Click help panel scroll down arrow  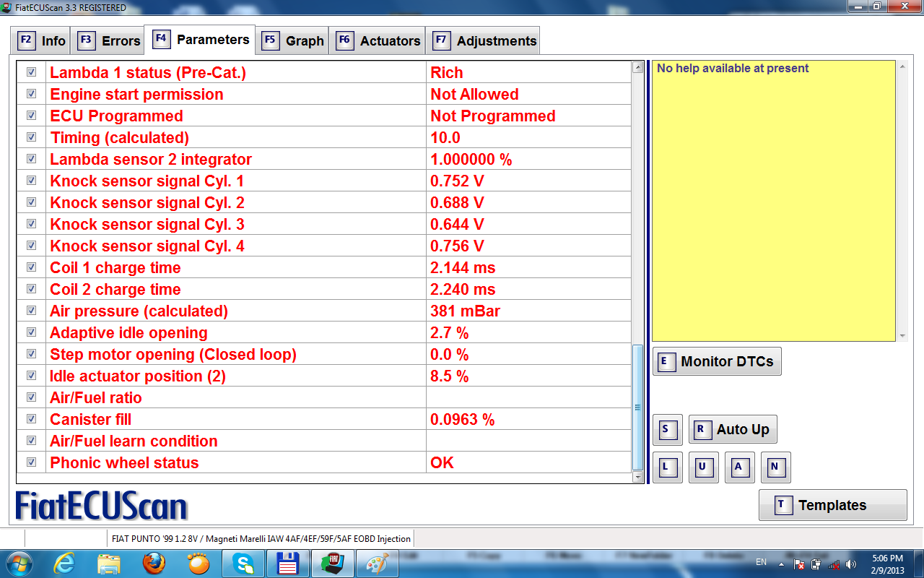pos(902,336)
